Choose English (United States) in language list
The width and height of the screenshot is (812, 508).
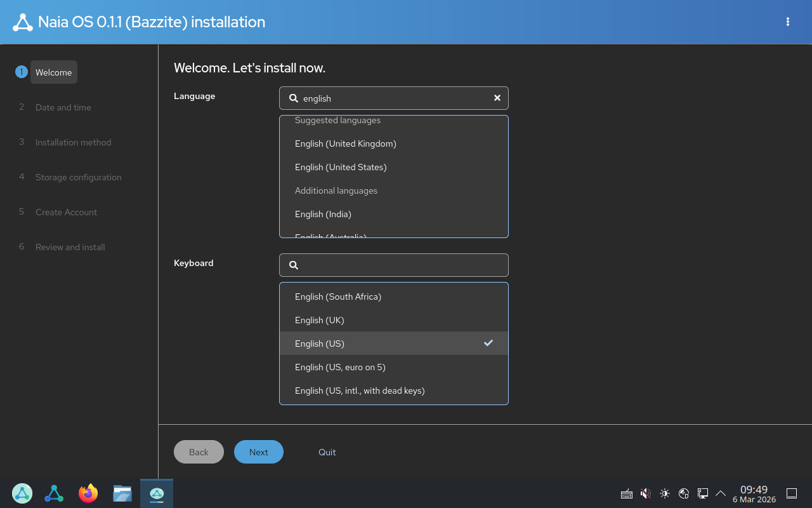(x=341, y=167)
